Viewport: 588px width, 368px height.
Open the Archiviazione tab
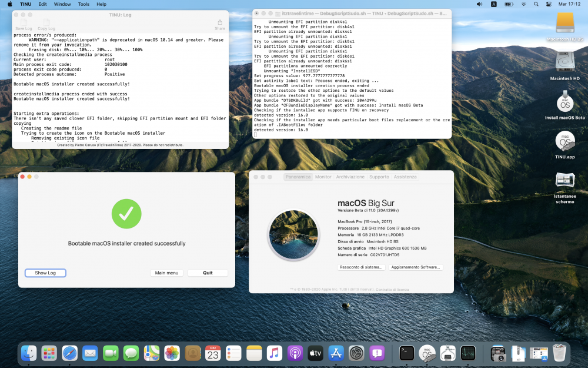click(350, 177)
